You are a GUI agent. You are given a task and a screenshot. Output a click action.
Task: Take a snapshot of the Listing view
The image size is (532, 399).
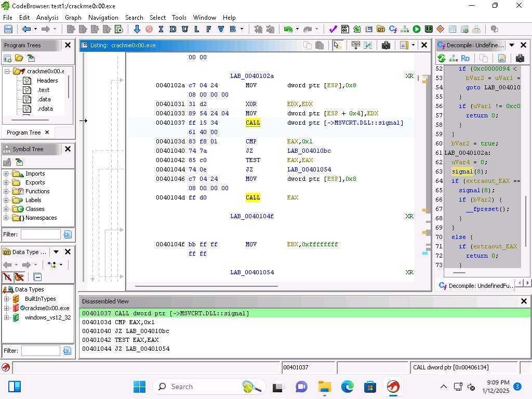(x=385, y=46)
